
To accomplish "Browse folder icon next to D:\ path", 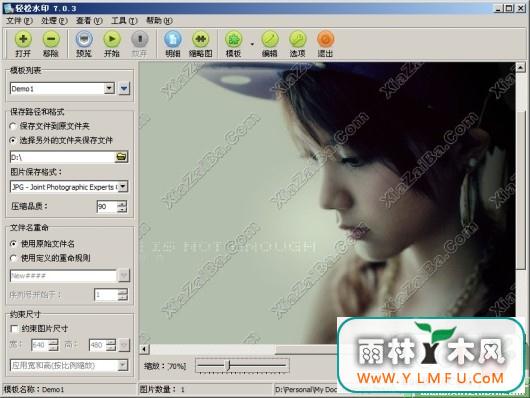I will point(121,157).
